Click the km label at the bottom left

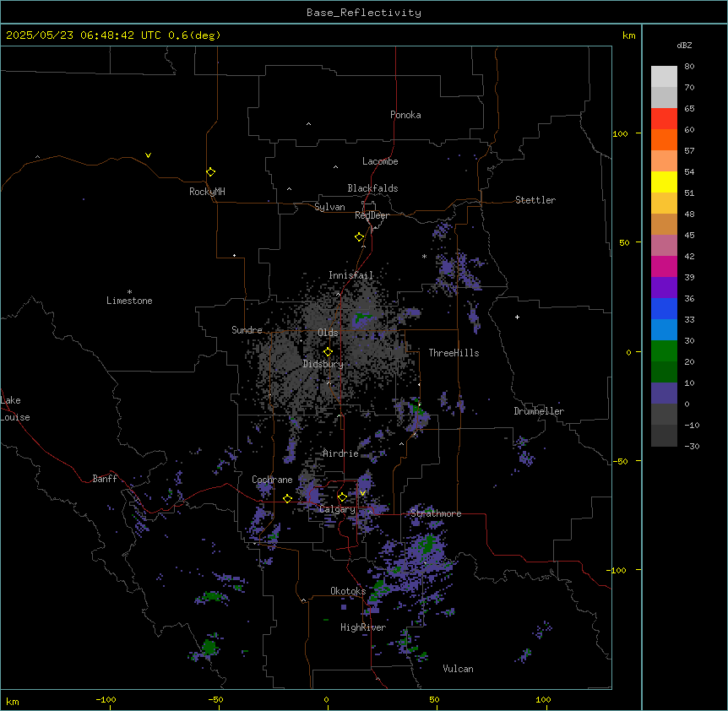tap(13, 702)
